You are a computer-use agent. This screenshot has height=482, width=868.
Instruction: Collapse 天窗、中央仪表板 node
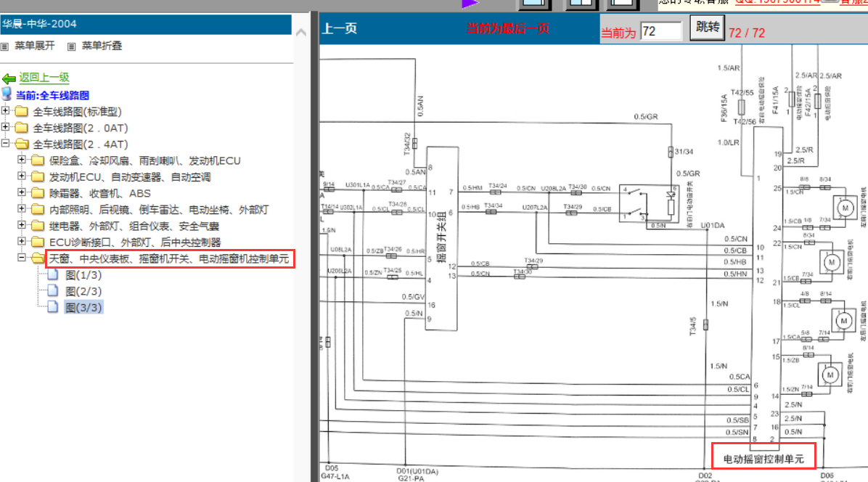pos(22,257)
